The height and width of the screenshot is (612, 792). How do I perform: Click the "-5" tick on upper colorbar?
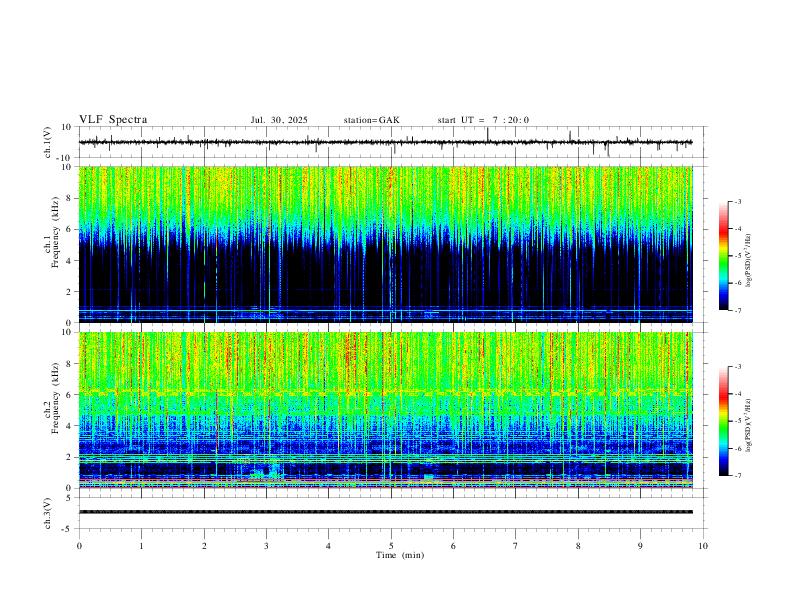click(x=738, y=256)
